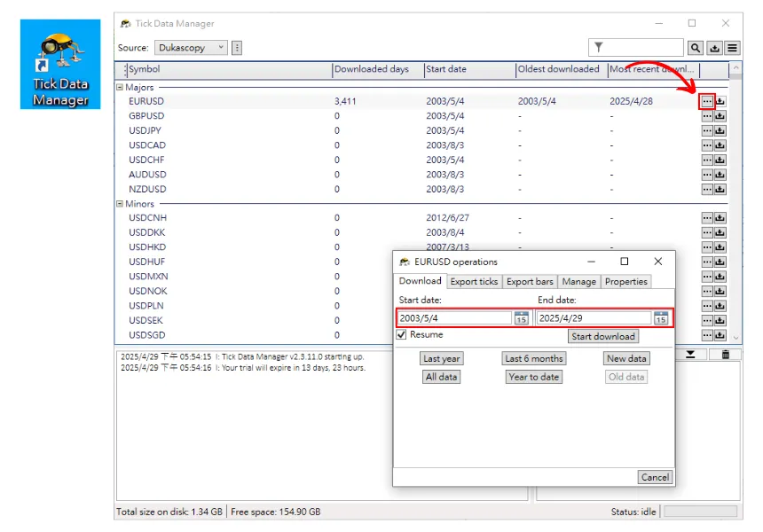Click download icon in USDCHF row
Viewport: 763px width, 532px height.
720,160
